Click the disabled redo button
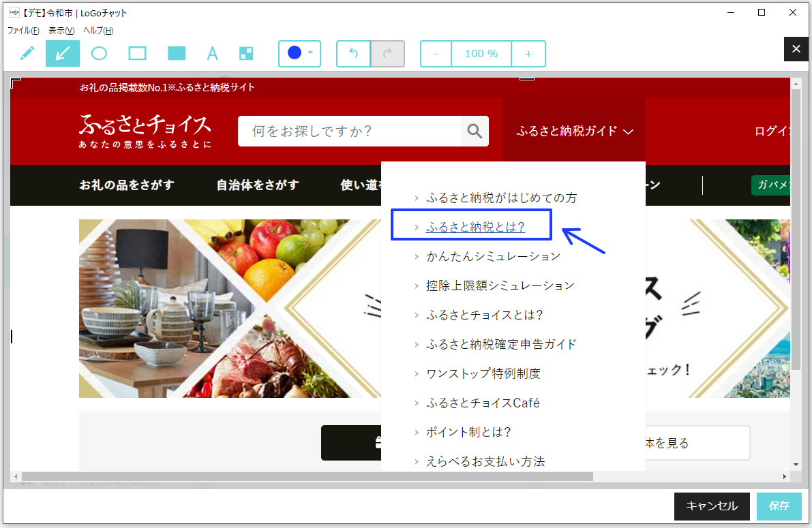This screenshot has width=812, height=528. [387, 53]
